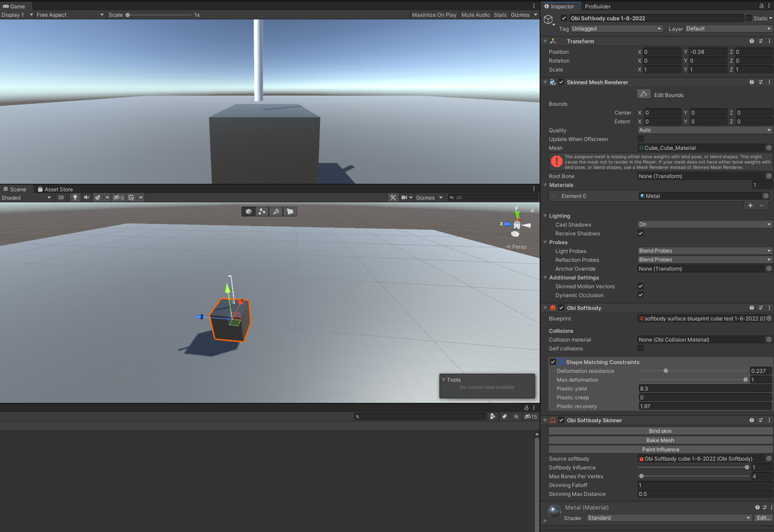Open Light Probes dropdown

[x=704, y=251]
